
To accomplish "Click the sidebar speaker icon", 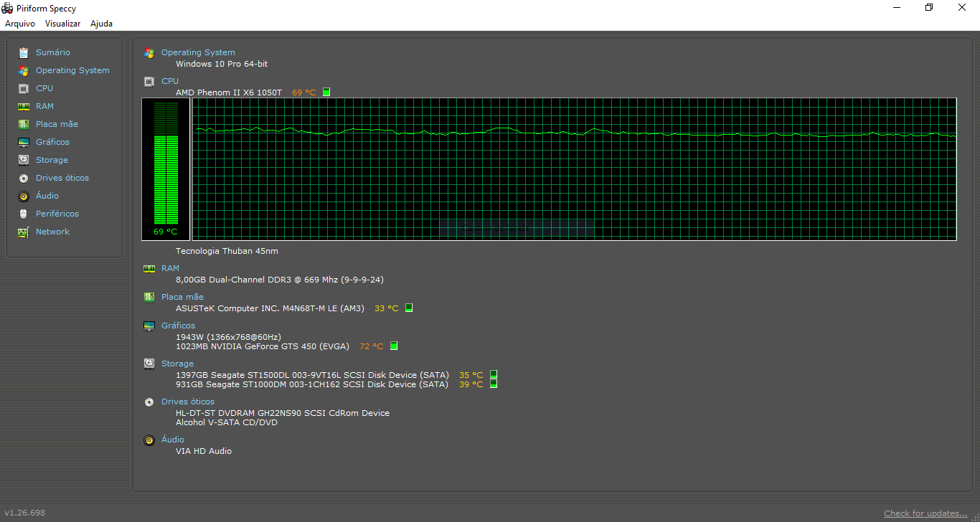I will point(24,196).
